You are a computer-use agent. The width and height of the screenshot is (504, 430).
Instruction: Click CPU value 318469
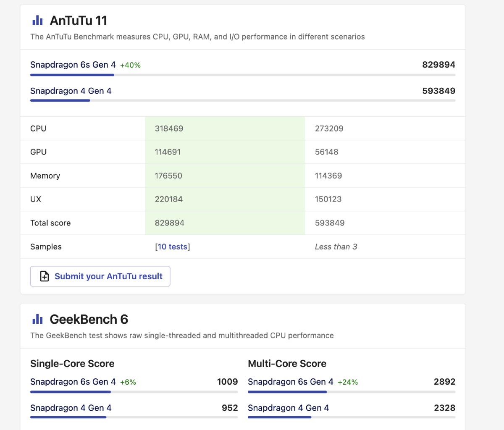point(169,128)
